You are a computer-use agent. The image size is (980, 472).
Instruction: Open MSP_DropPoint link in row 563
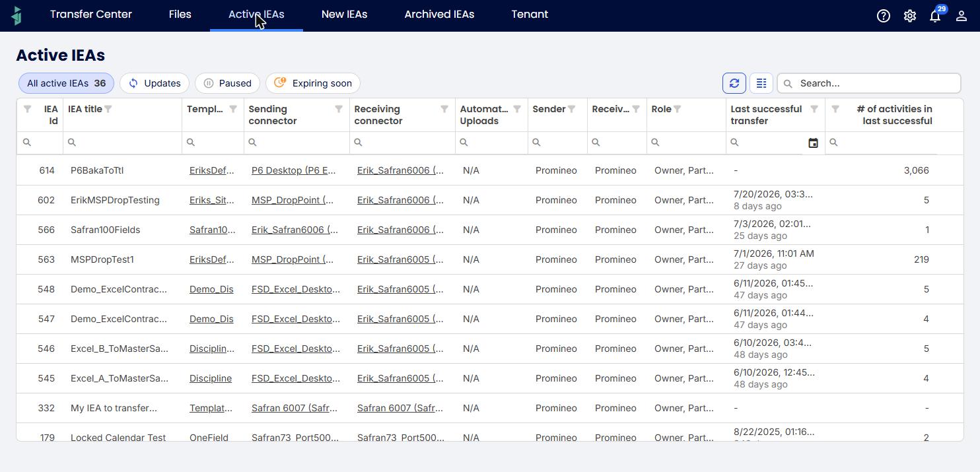(293, 259)
